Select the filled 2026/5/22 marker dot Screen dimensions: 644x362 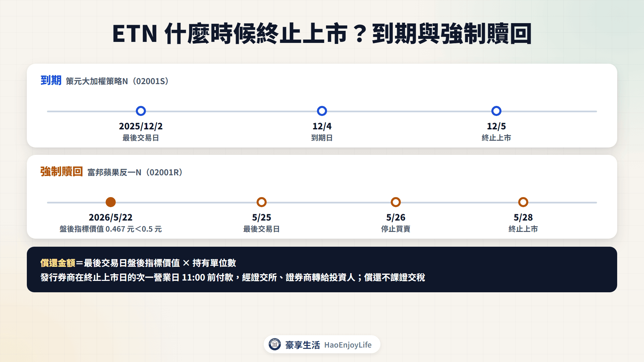[x=111, y=202]
